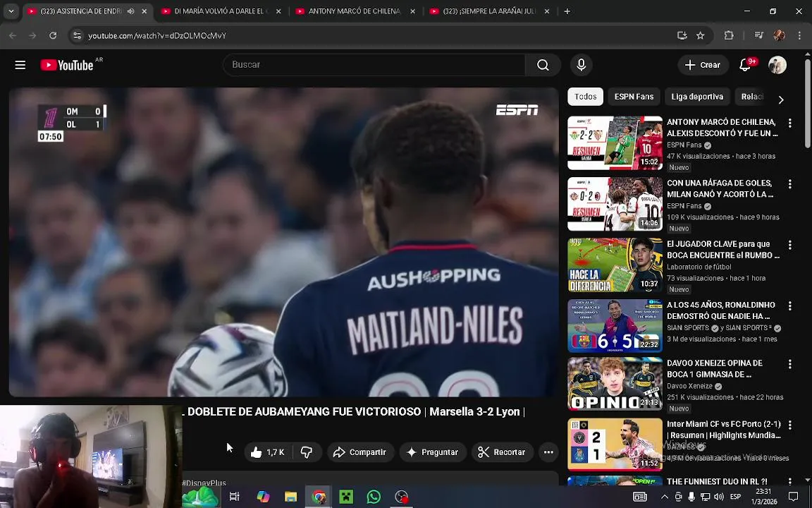Reload the page in Chrome
Image resolution: width=812 pixels, height=508 pixels.
[53, 35]
